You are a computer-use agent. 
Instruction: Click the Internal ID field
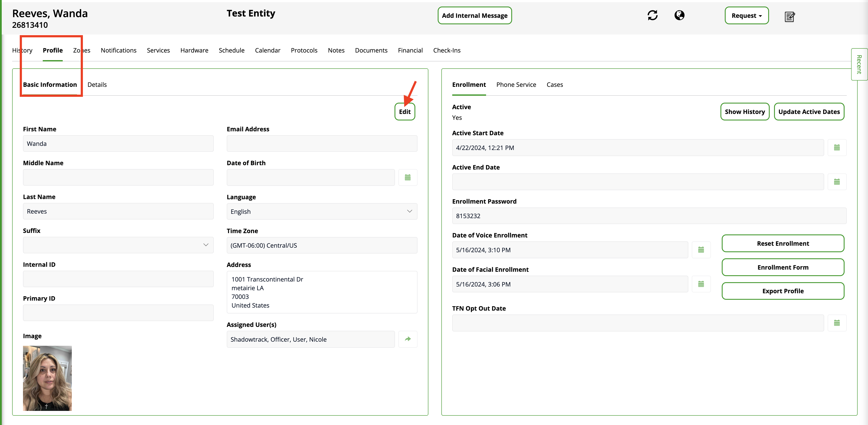pyautogui.click(x=118, y=279)
